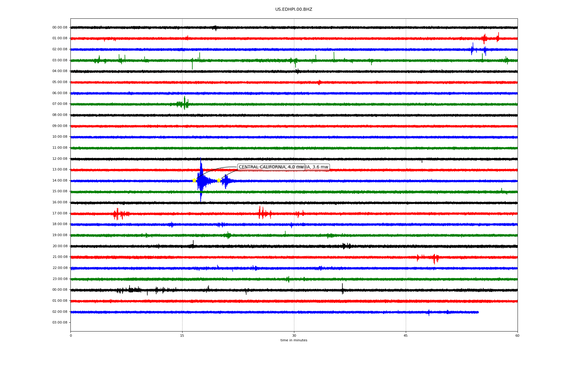Click the x-axis tick label 0
The height and width of the screenshot is (368, 588).
point(71,336)
